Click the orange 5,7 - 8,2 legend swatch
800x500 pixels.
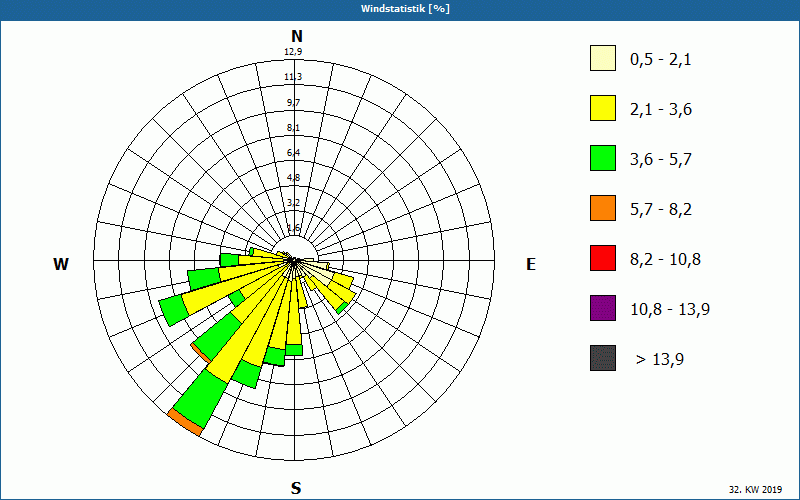603,208
